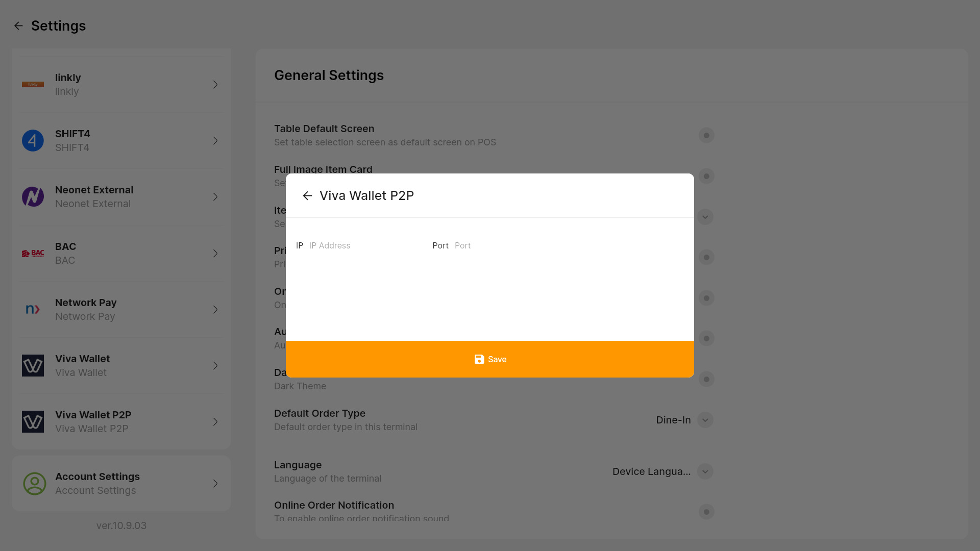Viewport: 980px width, 551px height.
Task: Focus the IP Address input field
Action: tap(365, 246)
